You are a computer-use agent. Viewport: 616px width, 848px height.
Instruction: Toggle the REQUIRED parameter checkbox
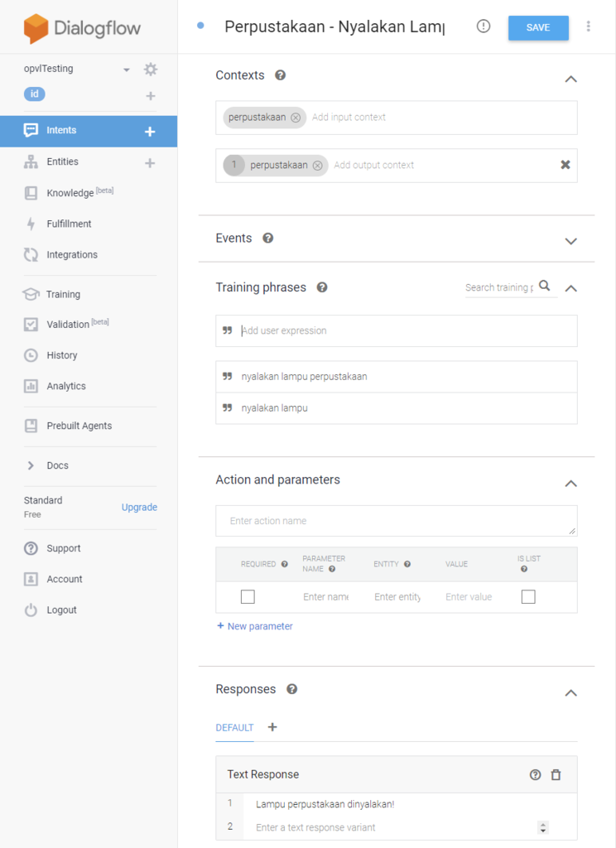248,596
